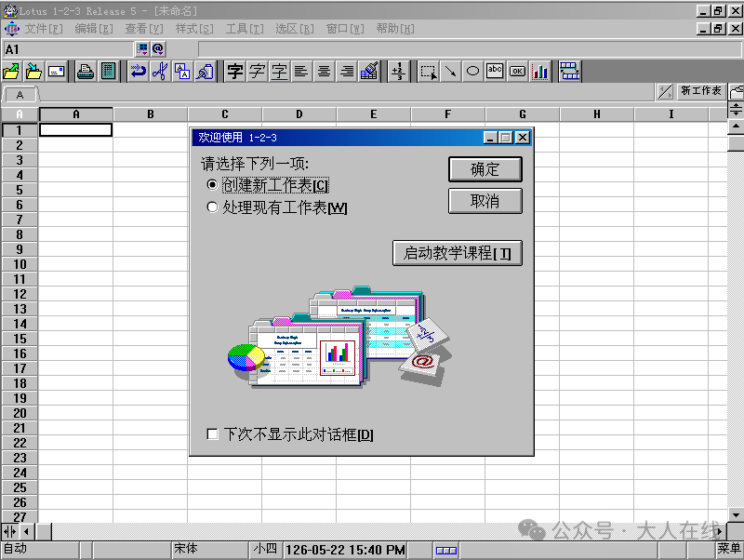Screen dimensions: 744x560
Task: Click the Print preview icon
Action: [x=109, y=72]
